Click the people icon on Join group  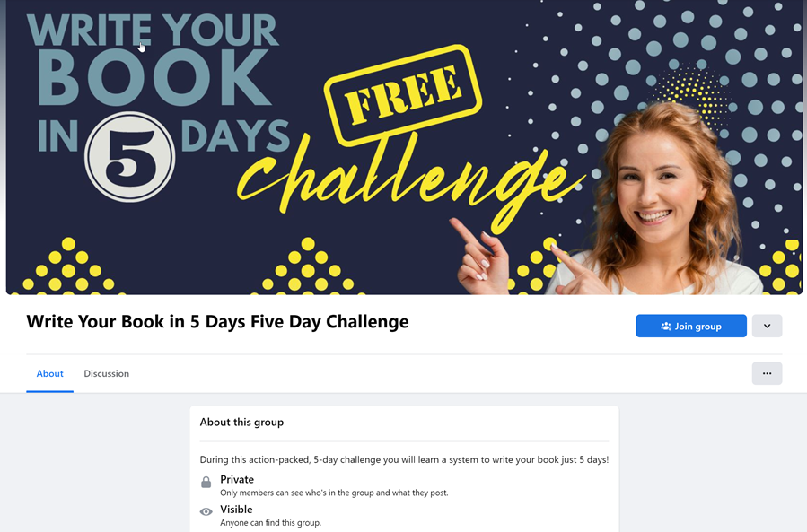[666, 327]
